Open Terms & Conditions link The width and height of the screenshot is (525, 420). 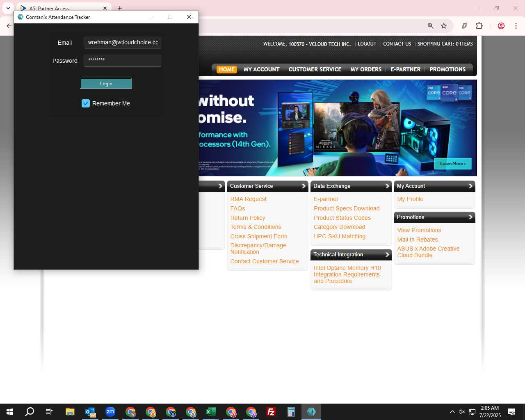pyautogui.click(x=256, y=227)
